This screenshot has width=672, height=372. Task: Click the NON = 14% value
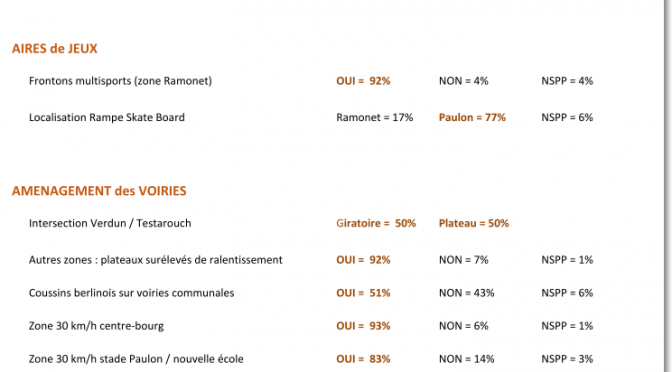click(x=466, y=359)
